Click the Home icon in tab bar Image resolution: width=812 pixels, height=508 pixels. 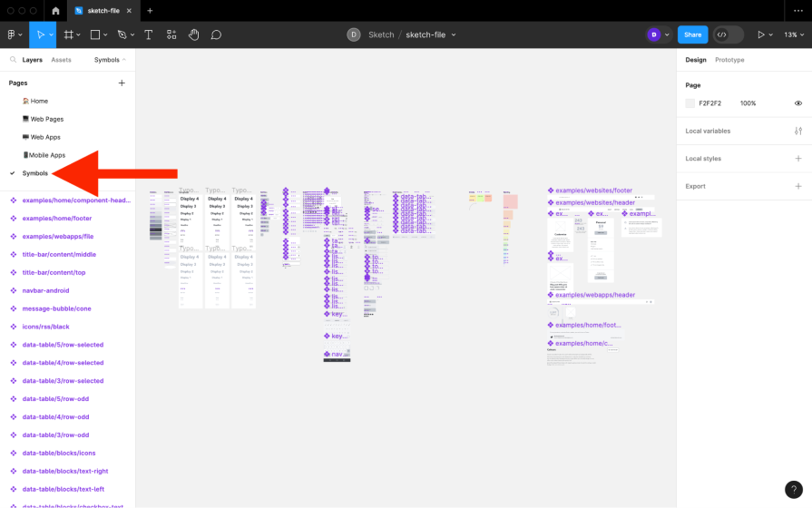(55, 11)
